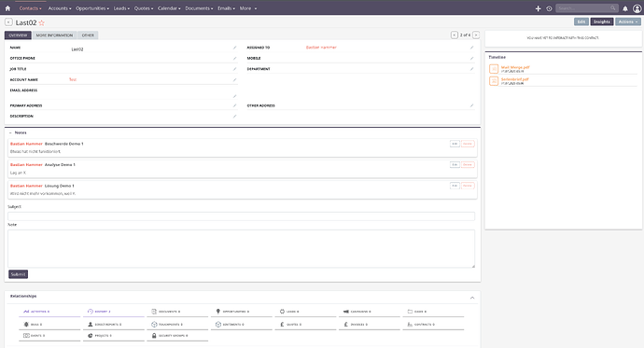
Task: Click Mail Merge.pdf document icon in Timeline
Action: point(494,69)
